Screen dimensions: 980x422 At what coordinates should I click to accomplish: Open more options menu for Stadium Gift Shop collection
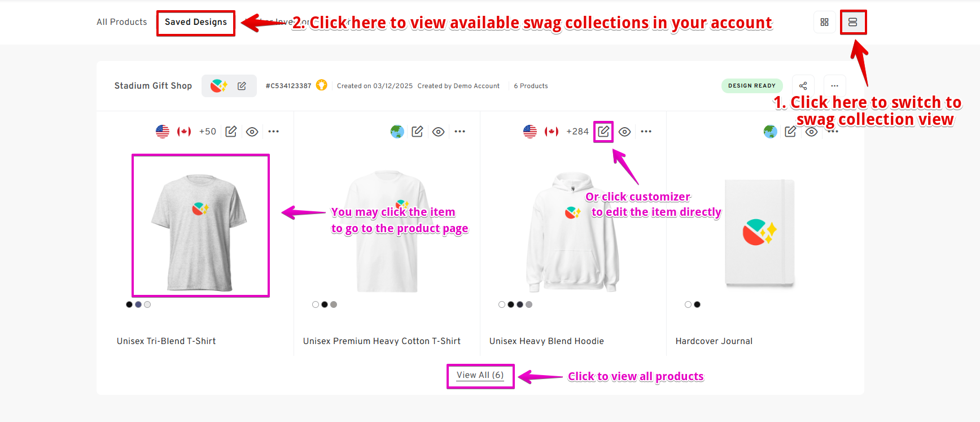point(834,86)
